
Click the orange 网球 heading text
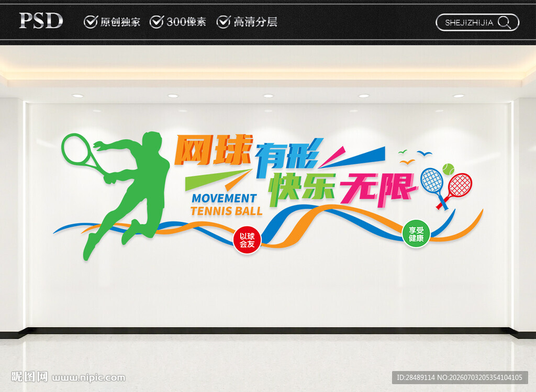click(214, 150)
